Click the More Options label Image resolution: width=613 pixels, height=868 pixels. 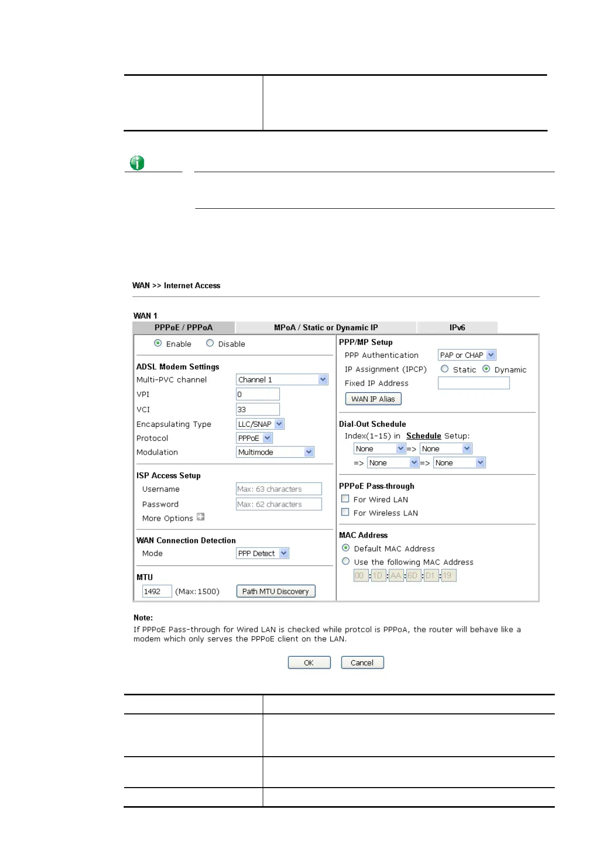[x=167, y=519]
